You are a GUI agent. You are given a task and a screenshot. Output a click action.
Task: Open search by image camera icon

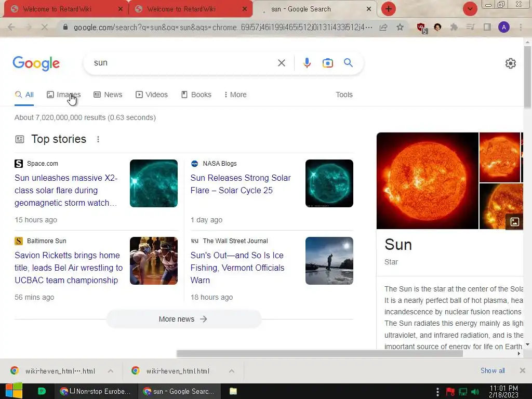click(328, 63)
